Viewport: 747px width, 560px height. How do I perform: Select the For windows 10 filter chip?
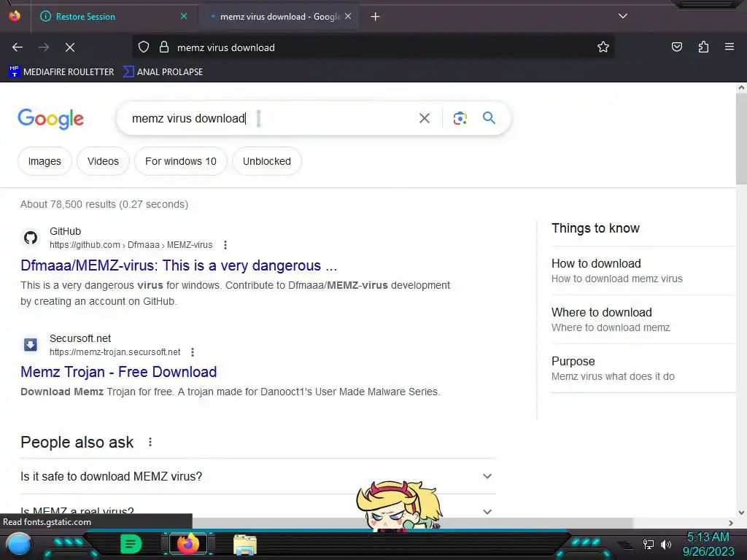point(181,161)
